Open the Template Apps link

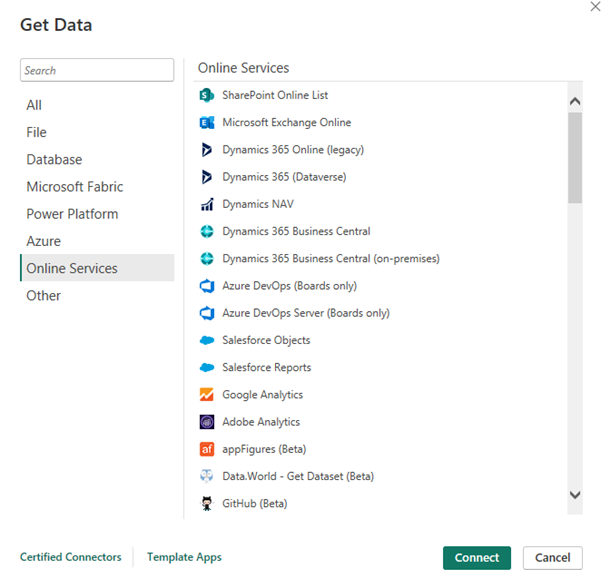point(184,557)
